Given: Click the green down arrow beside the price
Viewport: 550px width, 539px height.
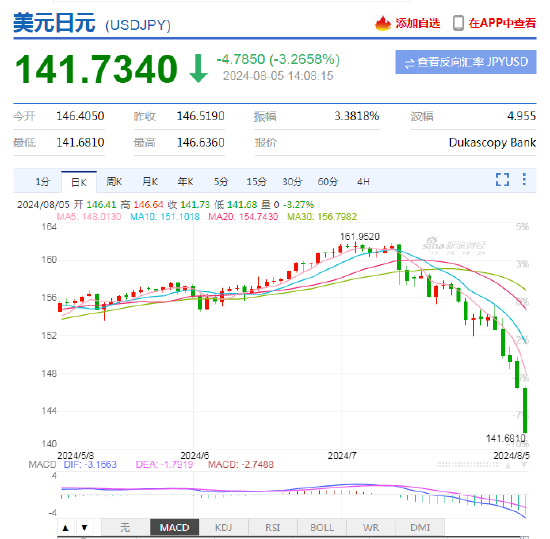Looking at the screenshot, I should (199, 68).
